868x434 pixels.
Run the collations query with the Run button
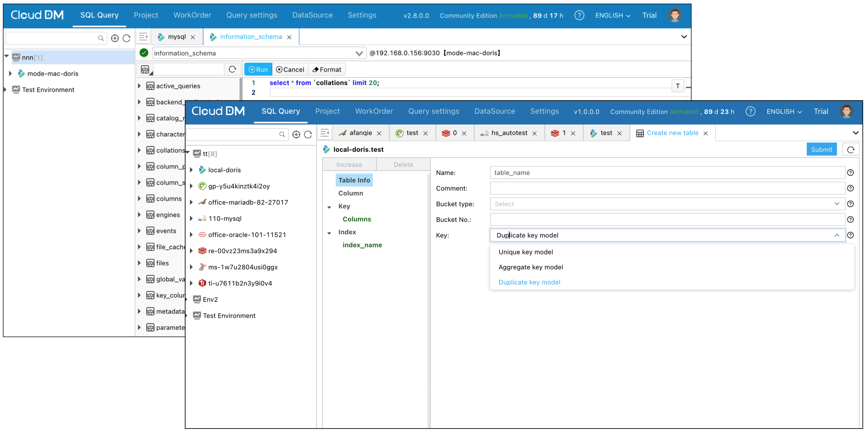click(258, 69)
